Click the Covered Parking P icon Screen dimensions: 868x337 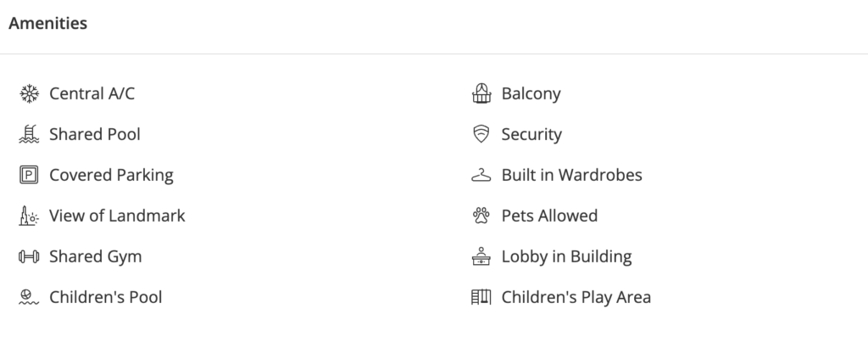tap(29, 175)
